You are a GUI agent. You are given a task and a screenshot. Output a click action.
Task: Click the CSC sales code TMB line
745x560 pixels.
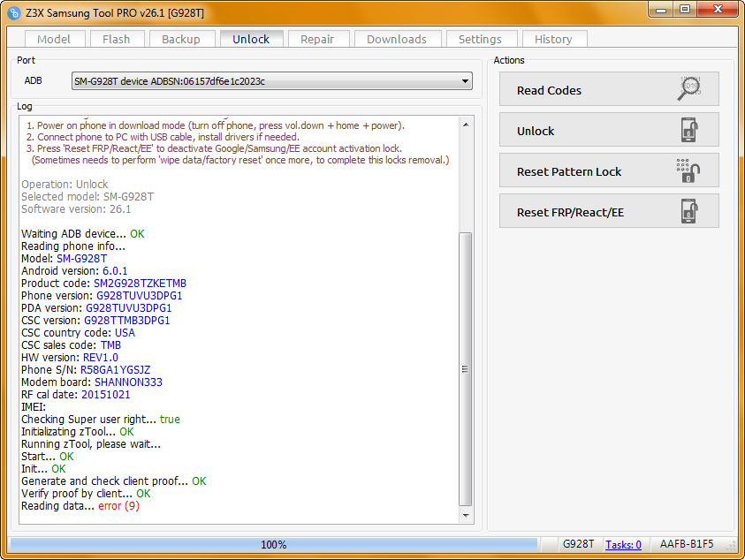(x=72, y=345)
